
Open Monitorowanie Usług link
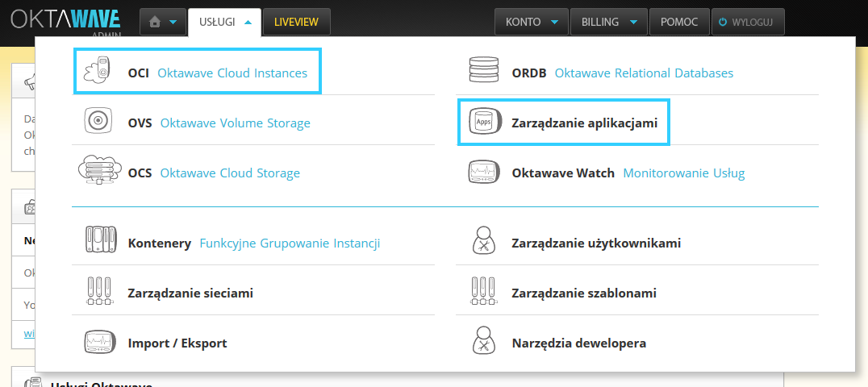[x=684, y=173]
